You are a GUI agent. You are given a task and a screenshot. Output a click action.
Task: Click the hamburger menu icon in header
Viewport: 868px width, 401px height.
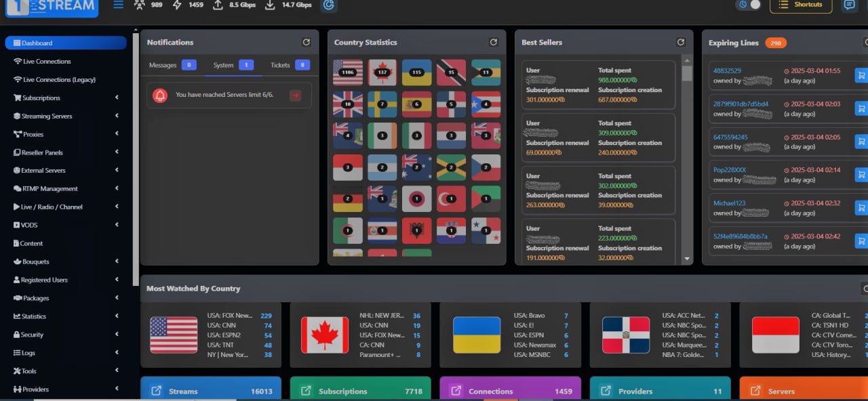(x=118, y=5)
